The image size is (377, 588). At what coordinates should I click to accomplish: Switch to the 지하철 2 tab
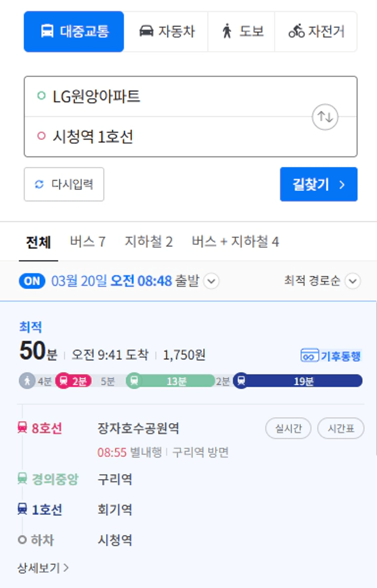tap(149, 242)
